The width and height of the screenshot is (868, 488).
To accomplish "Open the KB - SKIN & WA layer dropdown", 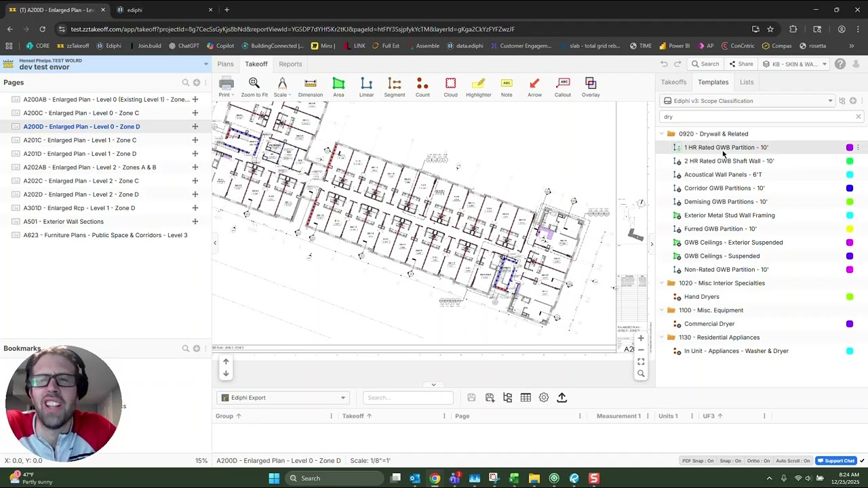I will coord(795,64).
